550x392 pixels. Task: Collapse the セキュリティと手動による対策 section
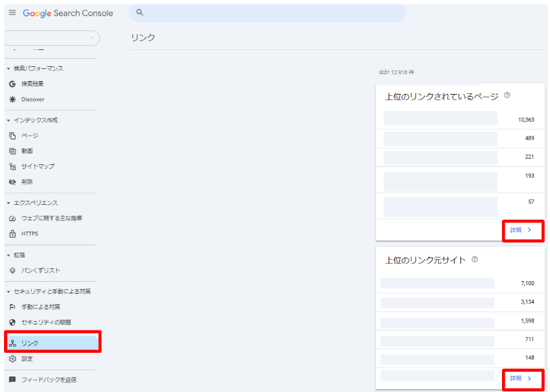(8, 291)
